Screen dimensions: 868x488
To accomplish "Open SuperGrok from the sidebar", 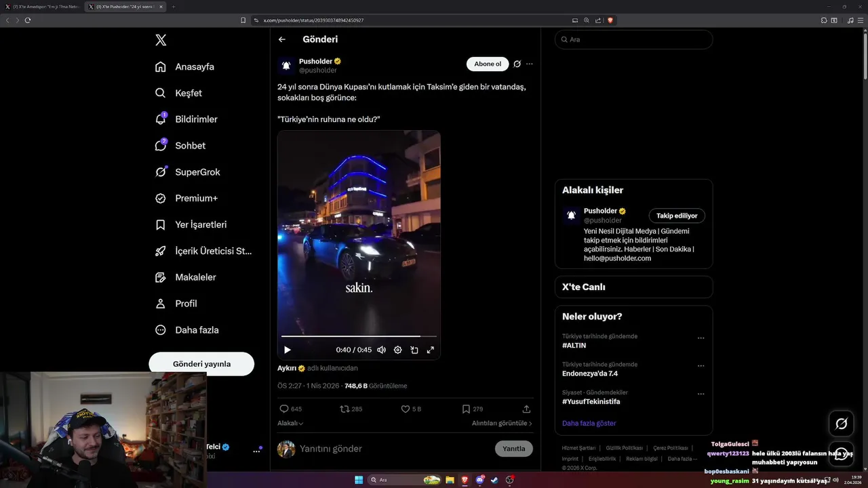I will (x=187, y=172).
